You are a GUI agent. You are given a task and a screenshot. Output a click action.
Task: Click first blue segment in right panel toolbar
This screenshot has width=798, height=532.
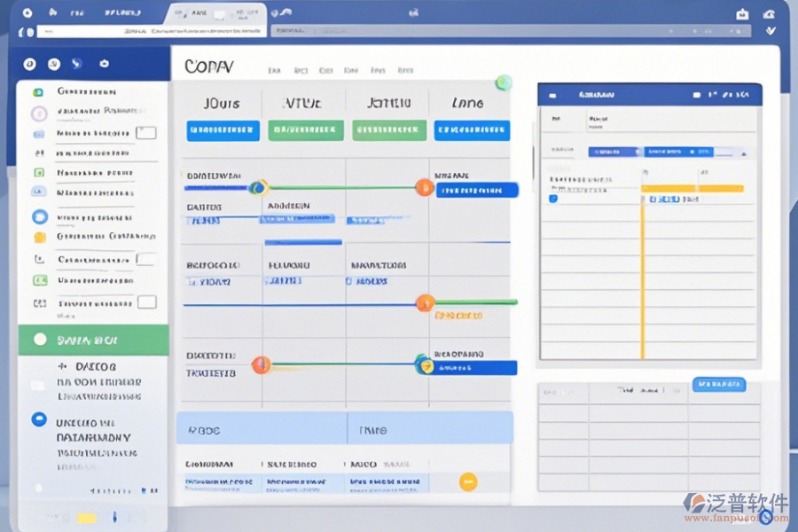[x=615, y=152]
